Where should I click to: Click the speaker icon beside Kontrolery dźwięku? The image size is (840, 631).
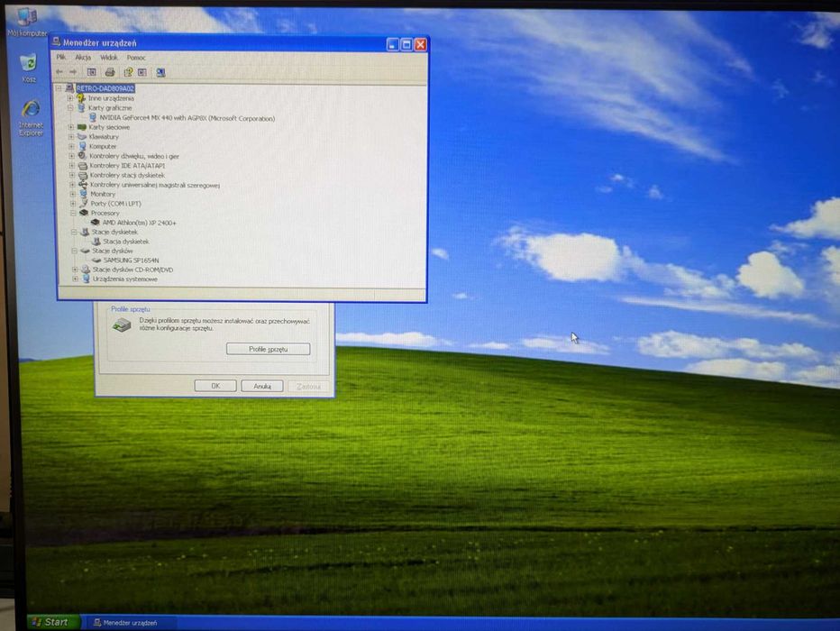coord(82,155)
